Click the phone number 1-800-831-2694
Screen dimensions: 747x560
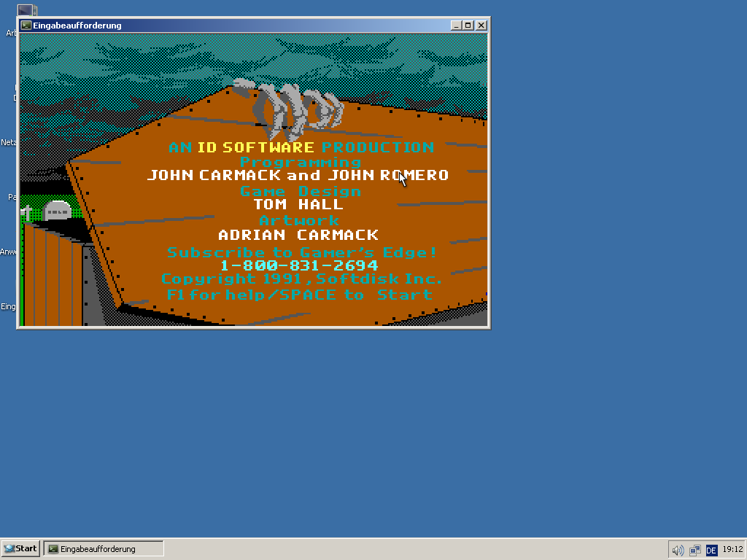pyautogui.click(x=300, y=265)
